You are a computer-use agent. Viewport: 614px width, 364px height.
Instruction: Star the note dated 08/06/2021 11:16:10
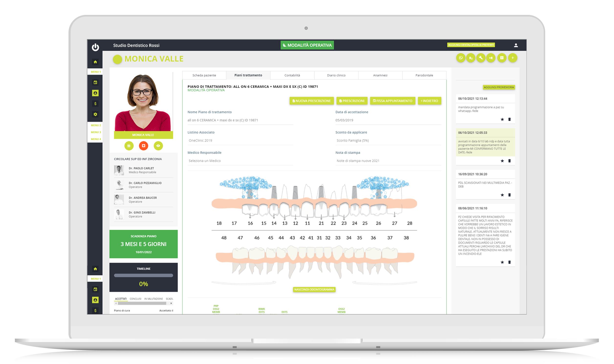502,262
